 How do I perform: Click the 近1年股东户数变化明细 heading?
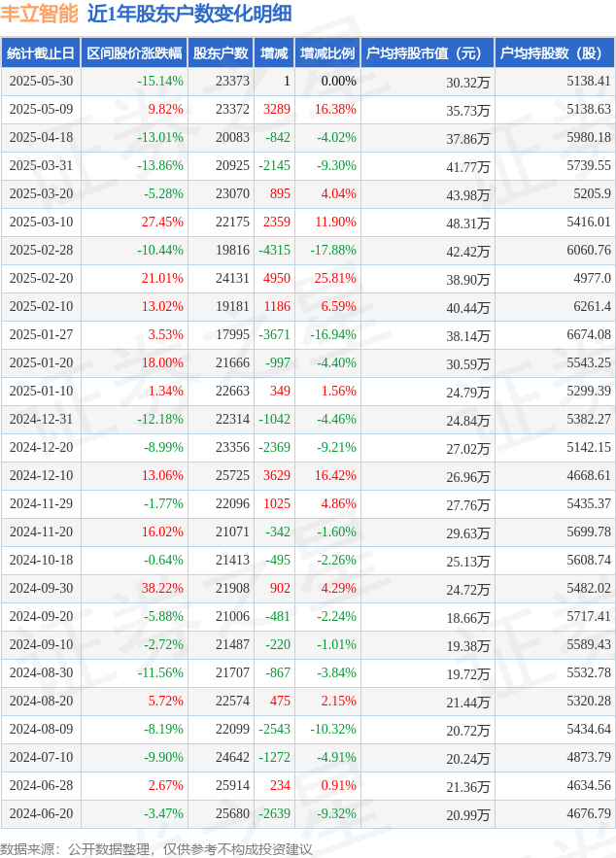[189, 14]
